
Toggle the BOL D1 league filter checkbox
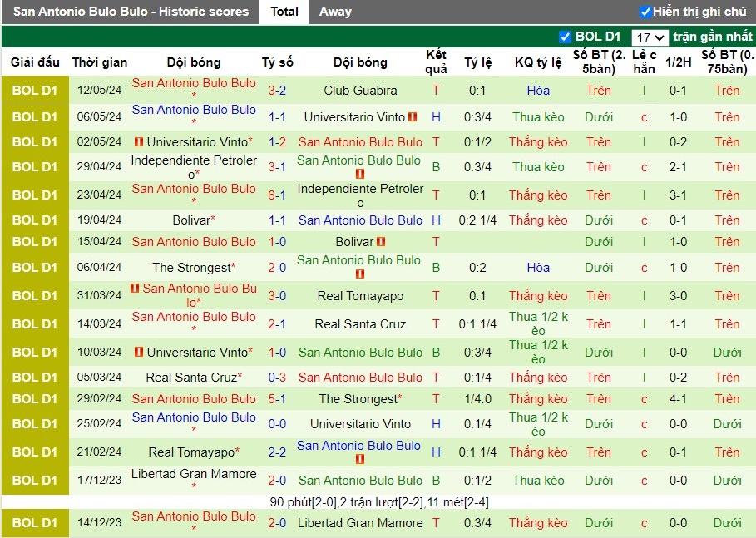(565, 37)
